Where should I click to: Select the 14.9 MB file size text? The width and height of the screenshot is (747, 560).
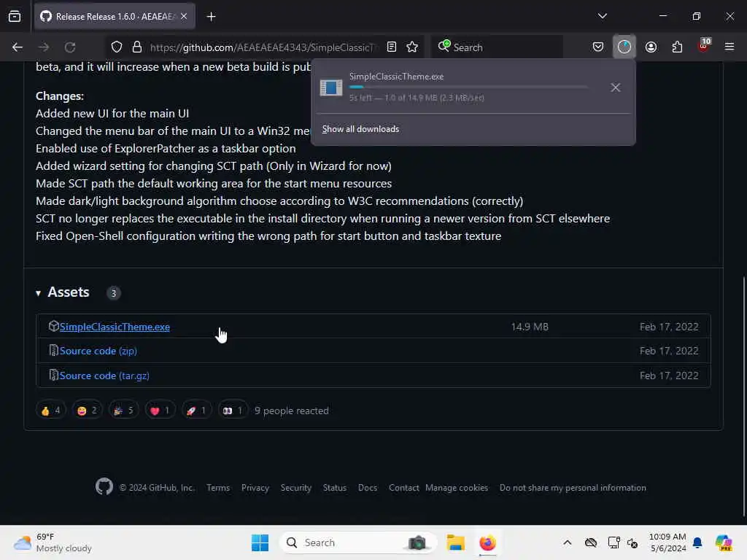point(530,327)
